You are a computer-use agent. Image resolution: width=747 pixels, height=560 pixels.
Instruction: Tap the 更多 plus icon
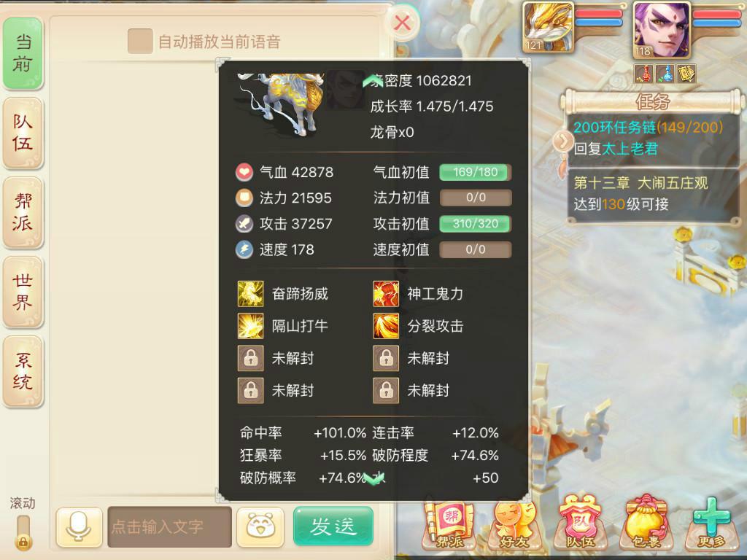tap(712, 523)
